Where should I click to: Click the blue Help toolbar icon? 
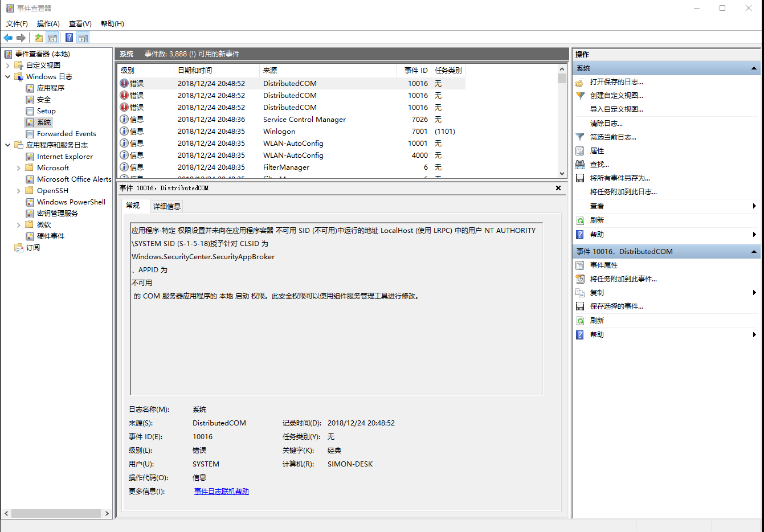[69, 38]
